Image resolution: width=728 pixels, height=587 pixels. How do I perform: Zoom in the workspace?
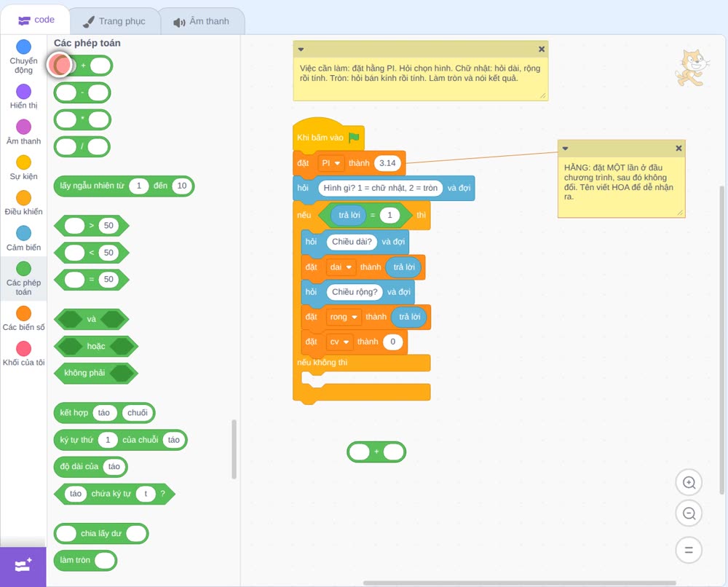(689, 483)
